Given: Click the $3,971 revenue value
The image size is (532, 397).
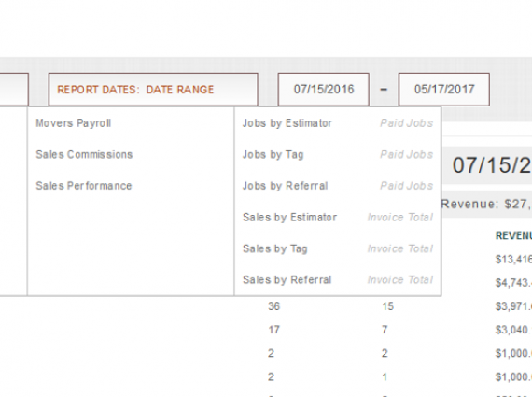Looking at the screenshot, I should [x=513, y=306].
